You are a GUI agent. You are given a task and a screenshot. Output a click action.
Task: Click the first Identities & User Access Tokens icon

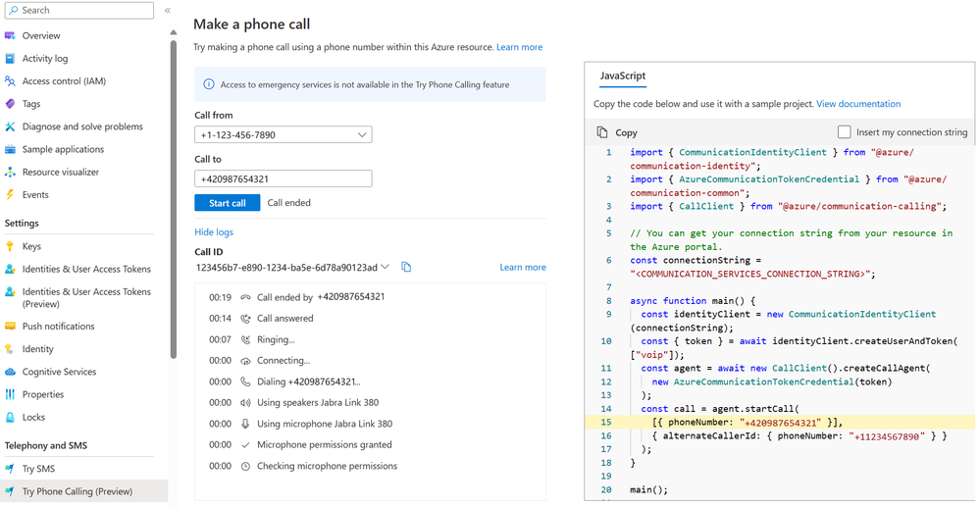pos(10,269)
